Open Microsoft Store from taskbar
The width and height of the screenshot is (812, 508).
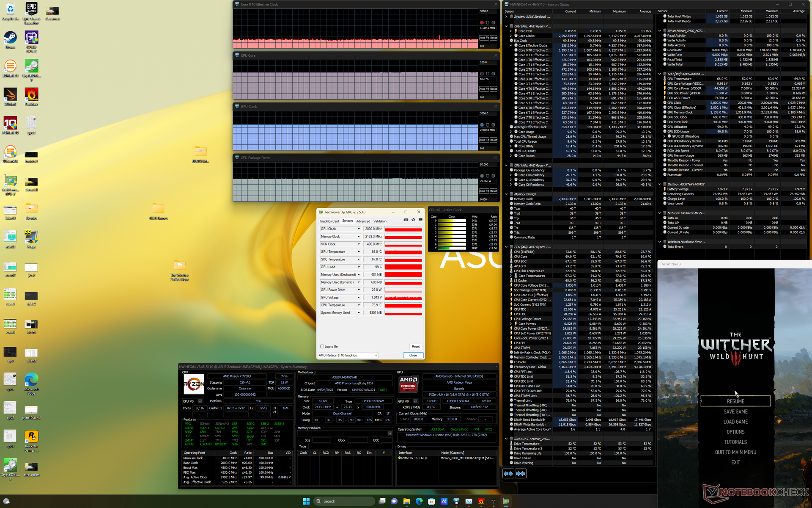pos(431,501)
